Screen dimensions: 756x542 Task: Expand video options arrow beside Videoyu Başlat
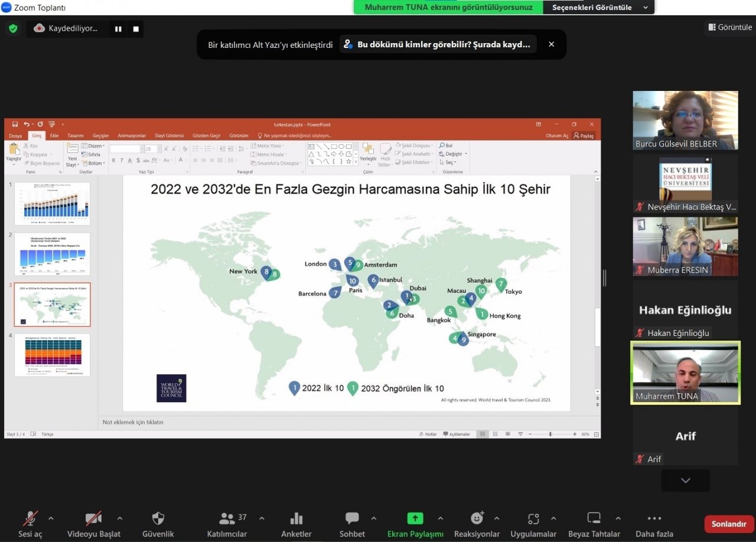120,518
